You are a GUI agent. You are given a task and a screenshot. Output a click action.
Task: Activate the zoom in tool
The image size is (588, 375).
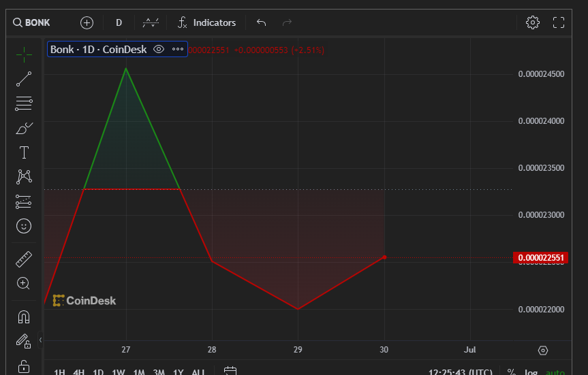[24, 283]
